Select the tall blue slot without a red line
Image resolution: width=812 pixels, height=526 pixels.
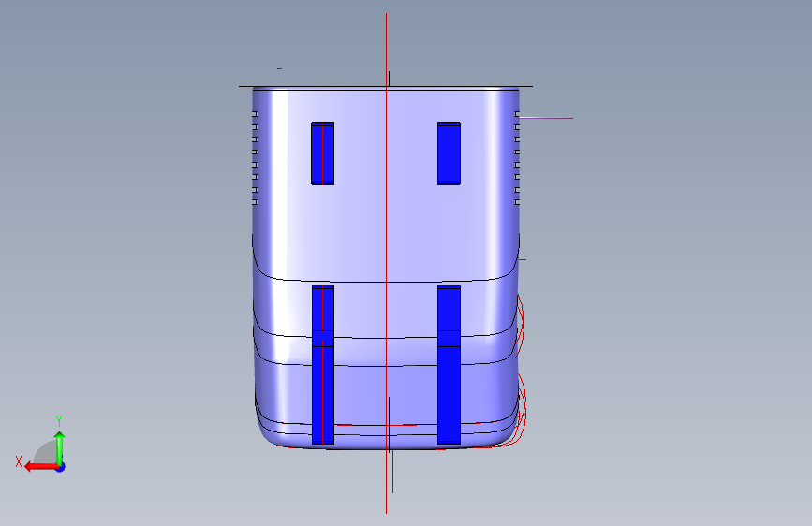[x=449, y=364]
